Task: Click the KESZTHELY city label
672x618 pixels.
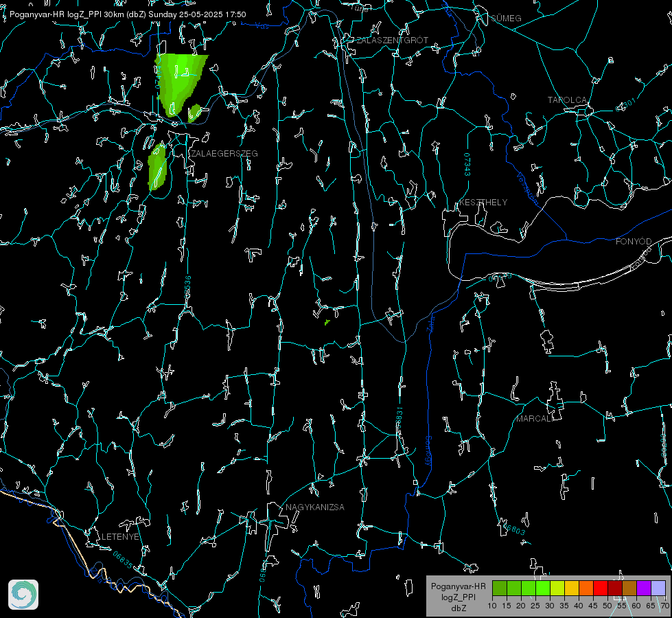Action: pyautogui.click(x=483, y=202)
